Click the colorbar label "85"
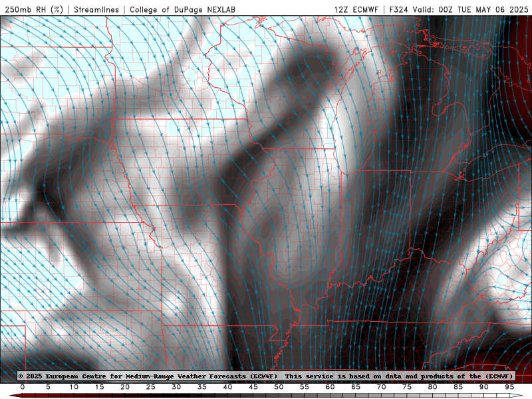The width and height of the screenshot is (532, 399). 458,387
